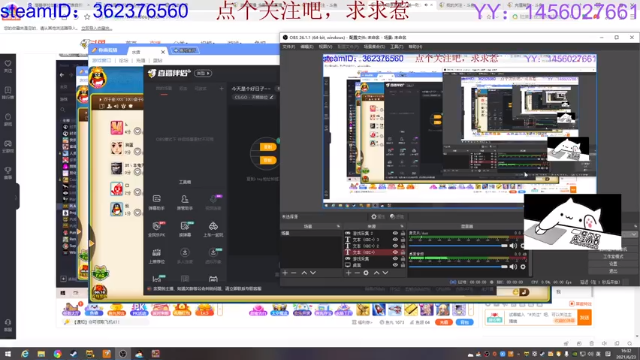Add a new source in OBS
The height and width of the screenshot is (360, 640).
click(348, 273)
